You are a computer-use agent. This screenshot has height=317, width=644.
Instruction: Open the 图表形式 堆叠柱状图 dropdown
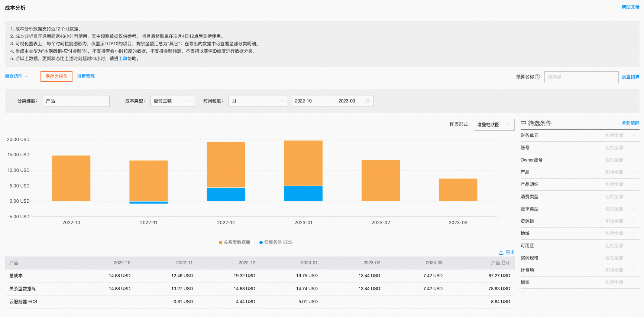point(494,125)
